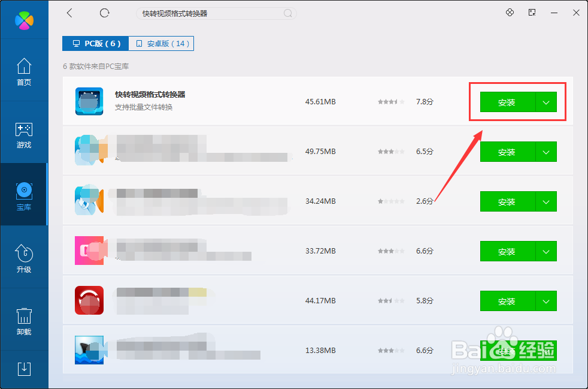588x389 pixels.
Task: Click the pink app icon in the 33.72MB row
Action: [89, 251]
